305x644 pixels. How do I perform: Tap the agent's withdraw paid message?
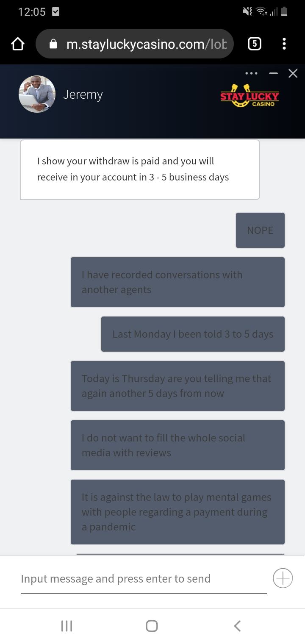click(140, 169)
